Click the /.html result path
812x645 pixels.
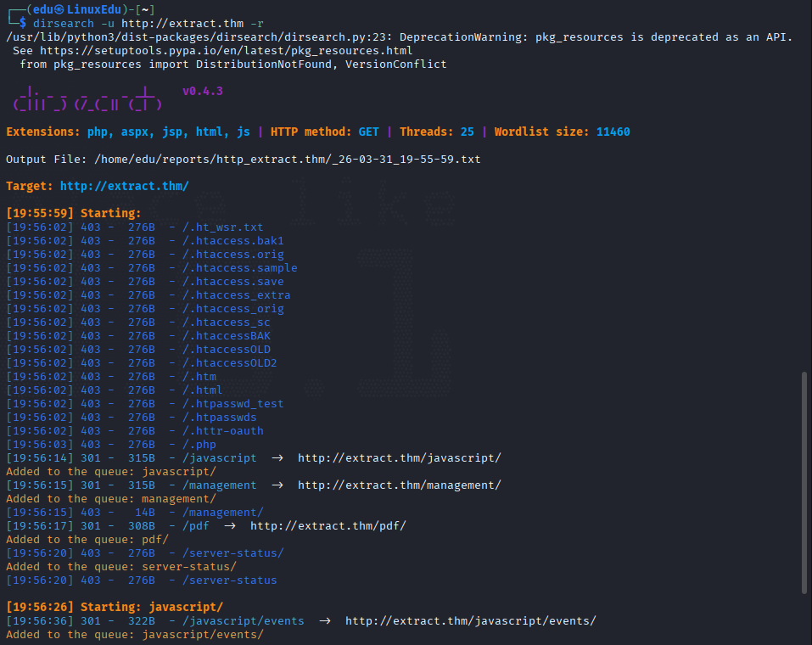pyautogui.click(x=203, y=390)
